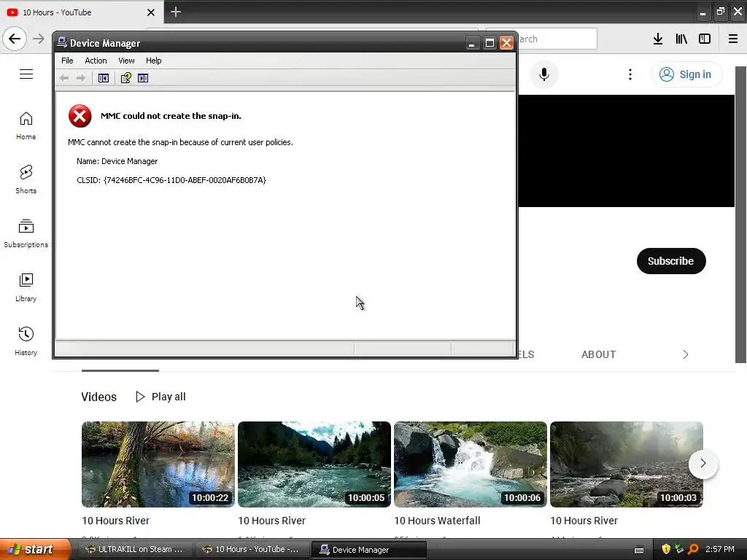Image resolution: width=747 pixels, height=560 pixels.
Task: Open a new browser tab
Action: 176,12
